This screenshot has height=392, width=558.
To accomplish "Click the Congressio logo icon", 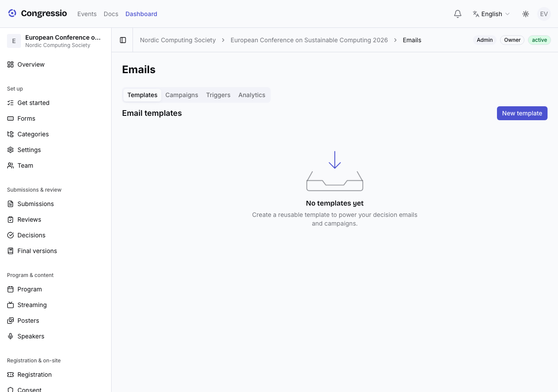I will (12, 14).
